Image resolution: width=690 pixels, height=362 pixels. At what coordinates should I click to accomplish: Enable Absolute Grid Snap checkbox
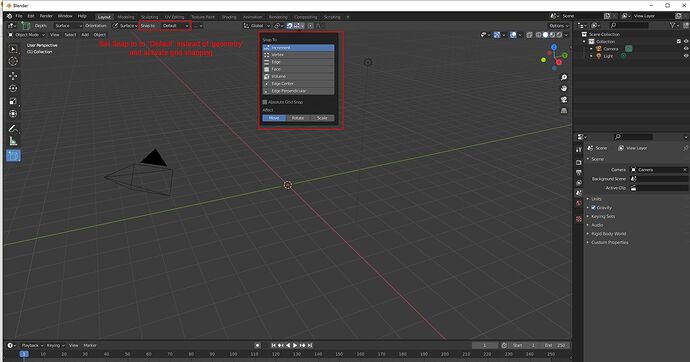point(265,102)
